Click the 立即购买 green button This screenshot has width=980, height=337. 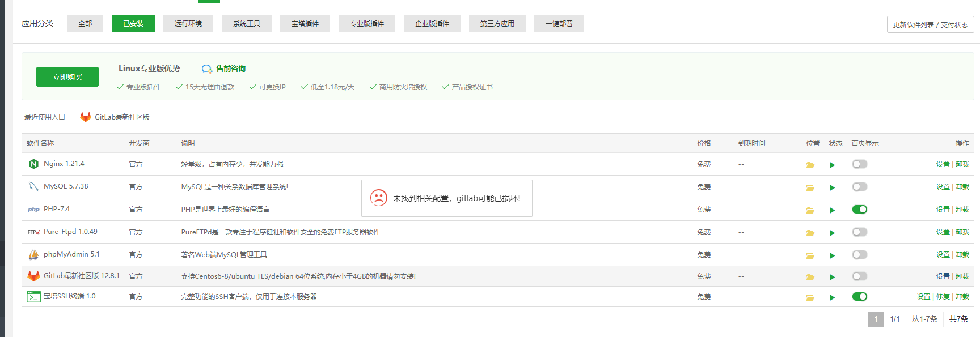pos(67,77)
